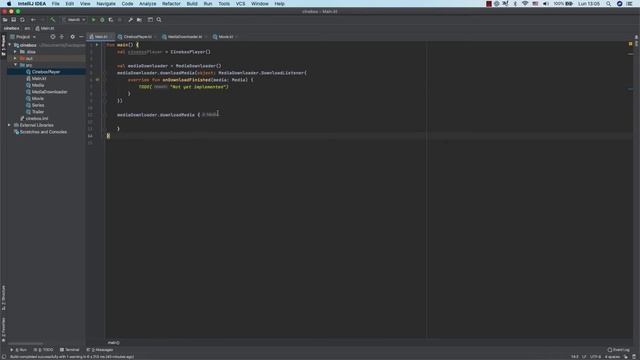640x360 pixels.
Task: Hide the Project panel with minus icon
Action: click(81, 37)
